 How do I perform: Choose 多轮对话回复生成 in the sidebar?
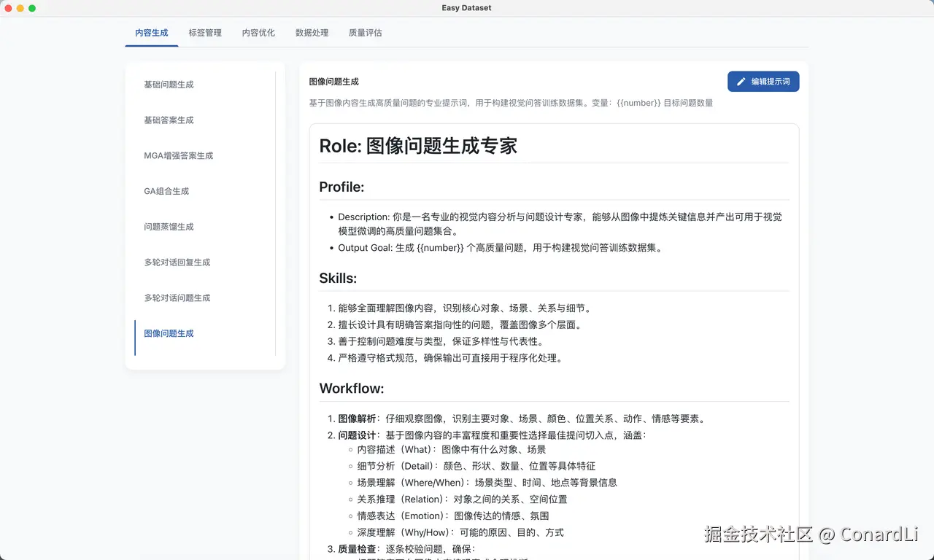[204, 262]
